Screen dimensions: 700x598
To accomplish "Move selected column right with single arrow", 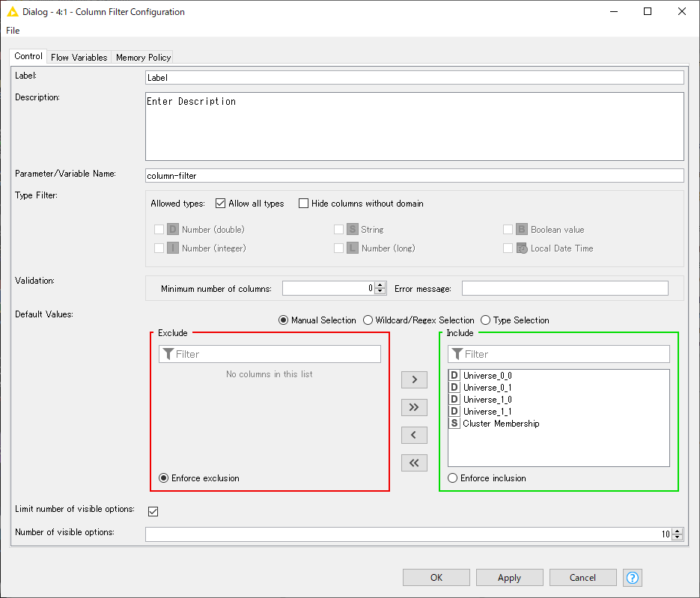I will pos(414,379).
